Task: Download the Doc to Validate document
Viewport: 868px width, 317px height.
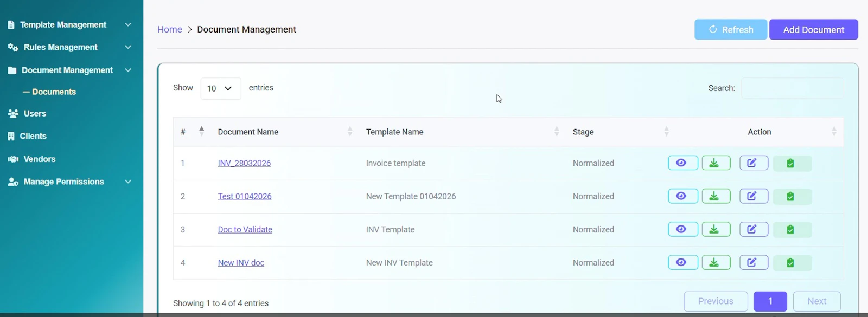Action: pyautogui.click(x=716, y=229)
